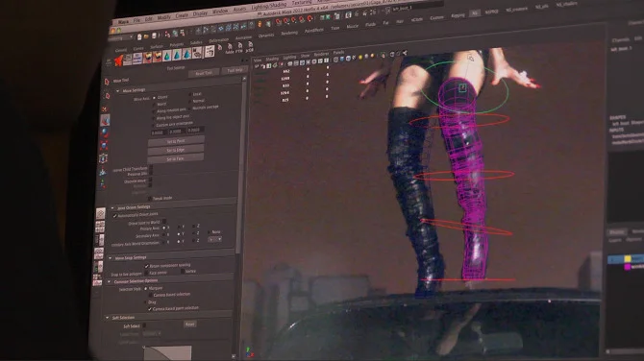This screenshot has height=361, width=644.
Task: Enable the Soft Select checkbox
Action: [144, 326]
